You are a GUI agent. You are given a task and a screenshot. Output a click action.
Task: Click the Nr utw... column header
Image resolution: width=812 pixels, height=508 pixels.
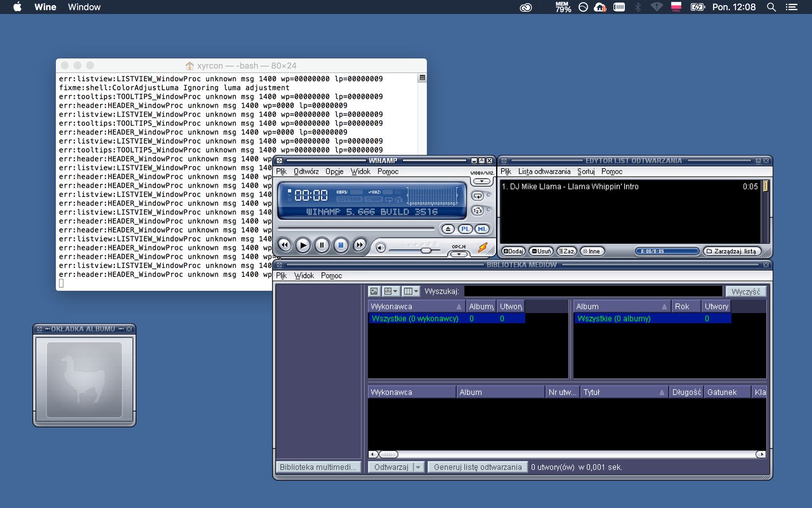click(562, 392)
